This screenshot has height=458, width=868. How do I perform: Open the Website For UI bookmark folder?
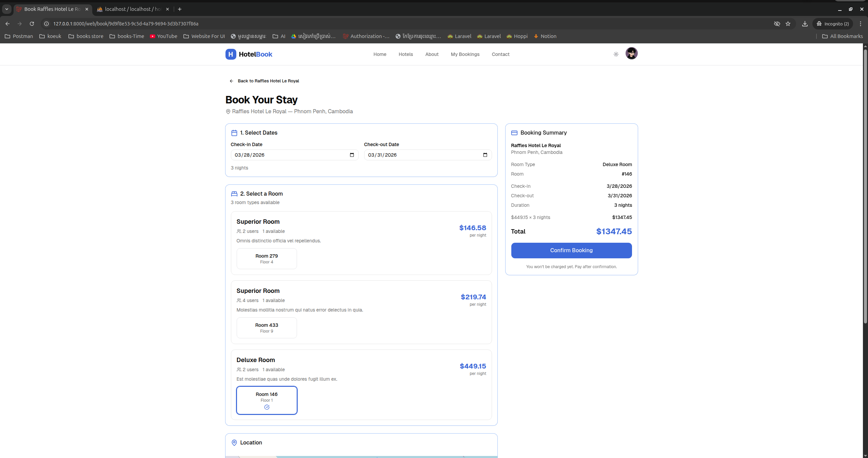pos(204,36)
